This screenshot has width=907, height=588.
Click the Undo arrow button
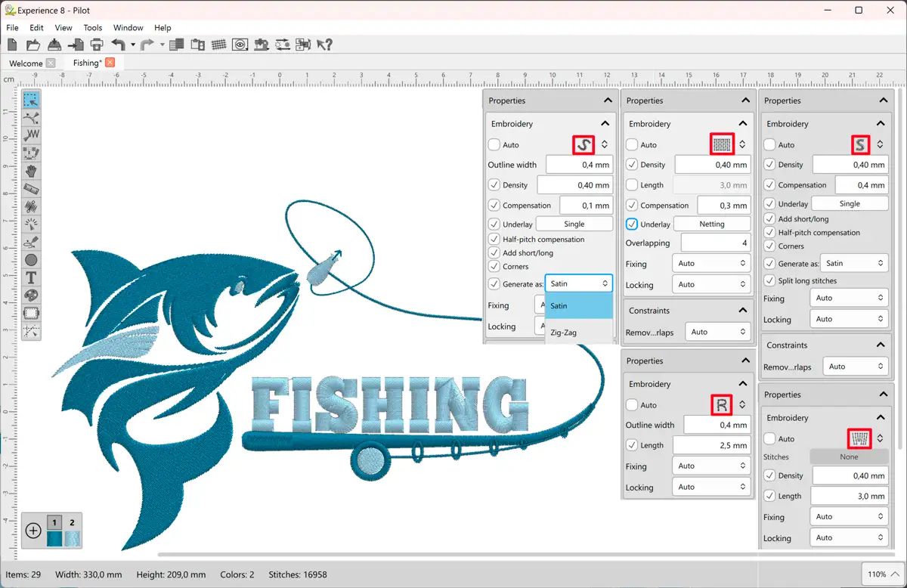[118, 45]
